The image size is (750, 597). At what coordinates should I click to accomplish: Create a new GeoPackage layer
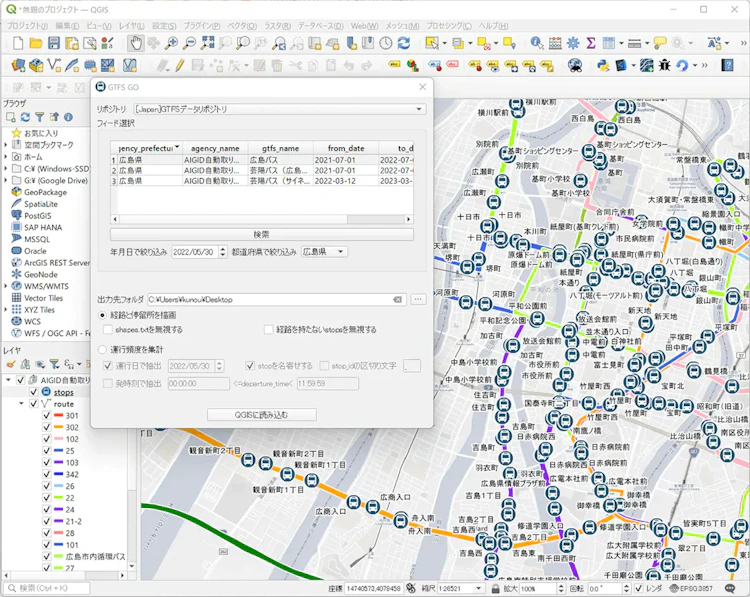point(36,65)
